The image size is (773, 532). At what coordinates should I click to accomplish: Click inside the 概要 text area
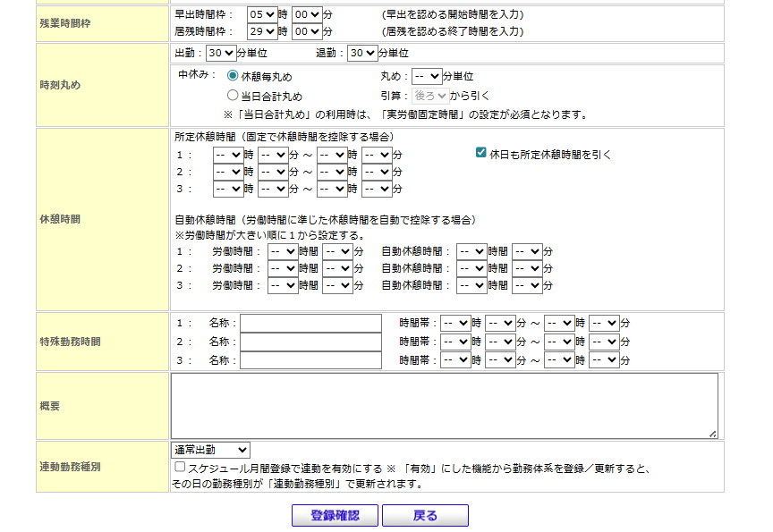click(444, 405)
